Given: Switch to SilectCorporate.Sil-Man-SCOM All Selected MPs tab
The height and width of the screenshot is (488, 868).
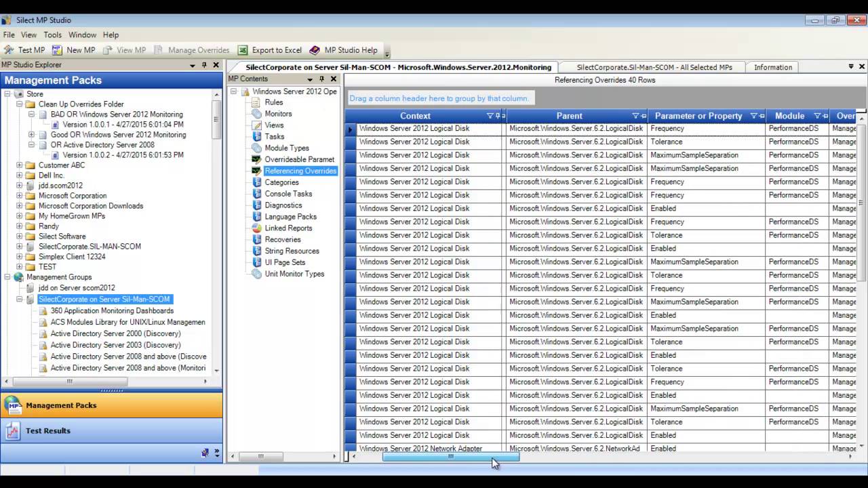Looking at the screenshot, I should [654, 67].
